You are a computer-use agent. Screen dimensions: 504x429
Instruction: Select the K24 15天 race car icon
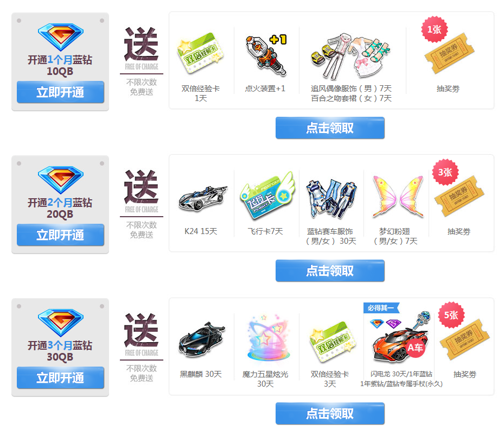click(x=202, y=198)
